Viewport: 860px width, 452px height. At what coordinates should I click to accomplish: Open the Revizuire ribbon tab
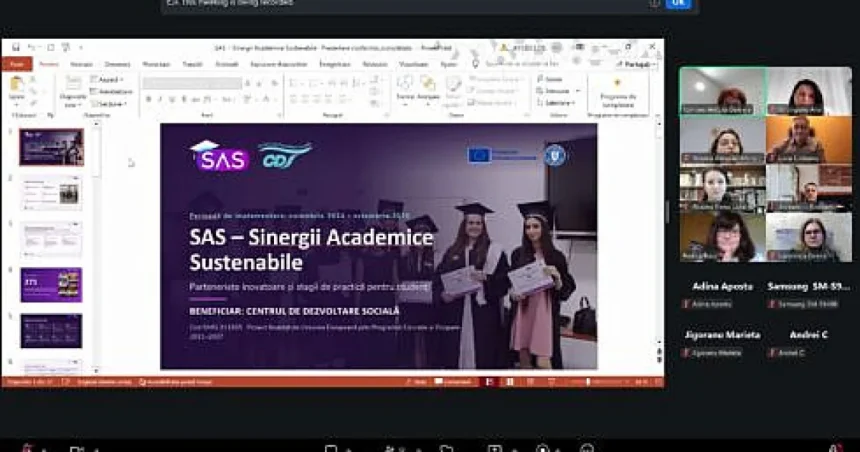[375, 64]
